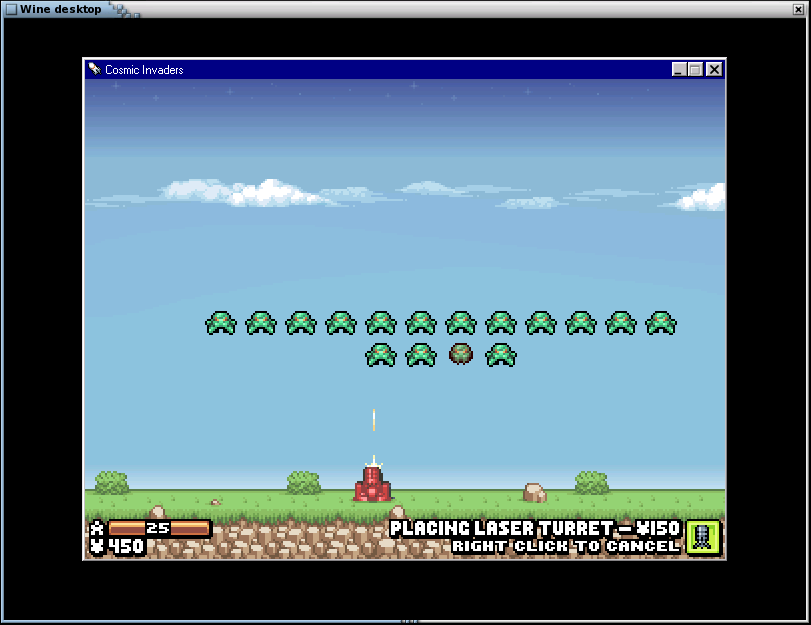Viewport: 811px width, 625px height.
Task: Click the rightmost green alien in top row
Action: tap(661, 323)
